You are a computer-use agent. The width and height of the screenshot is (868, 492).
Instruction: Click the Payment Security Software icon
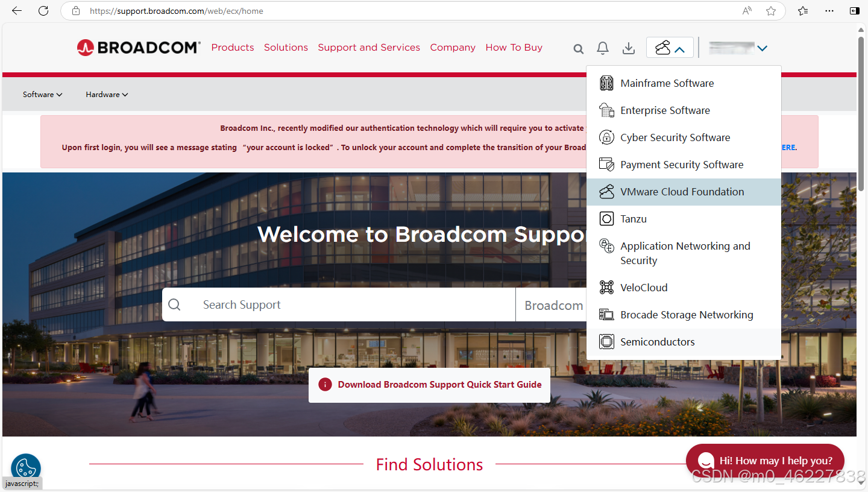click(606, 165)
